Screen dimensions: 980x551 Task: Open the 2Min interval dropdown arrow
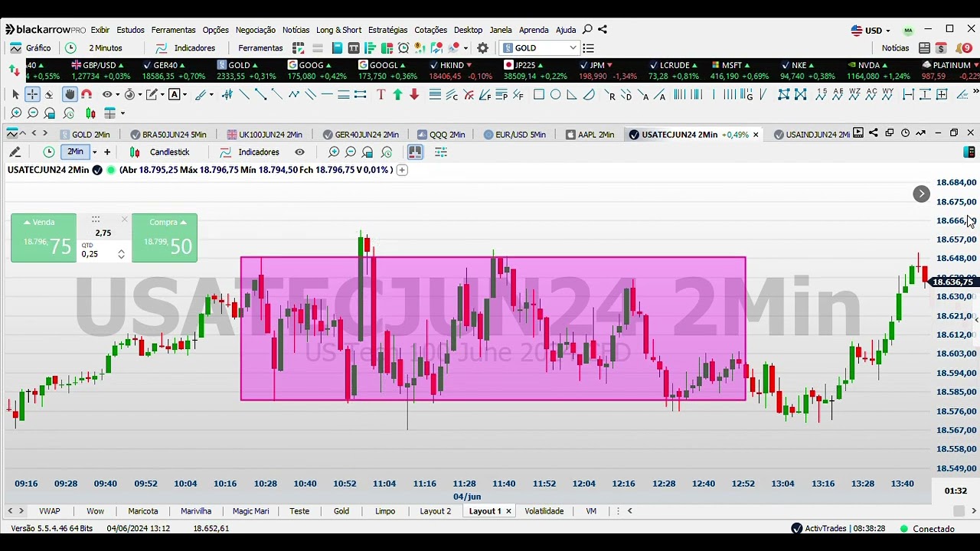pyautogui.click(x=95, y=152)
